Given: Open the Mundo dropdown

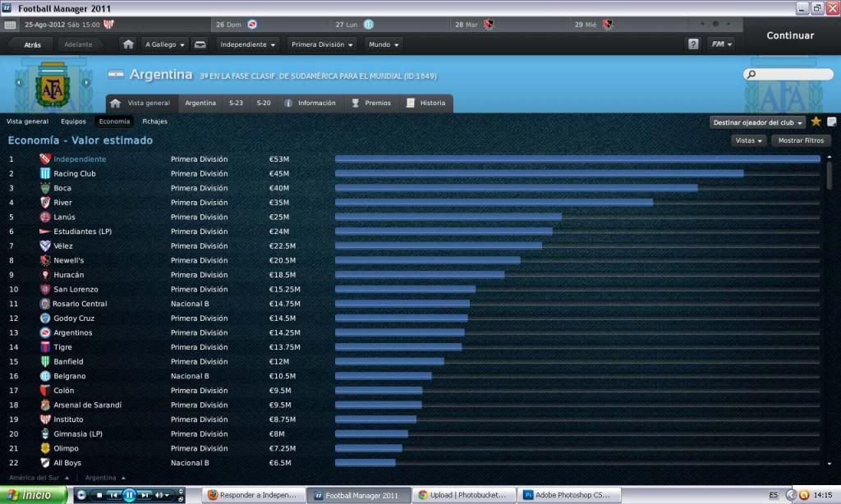Looking at the screenshot, I should pyautogui.click(x=384, y=44).
